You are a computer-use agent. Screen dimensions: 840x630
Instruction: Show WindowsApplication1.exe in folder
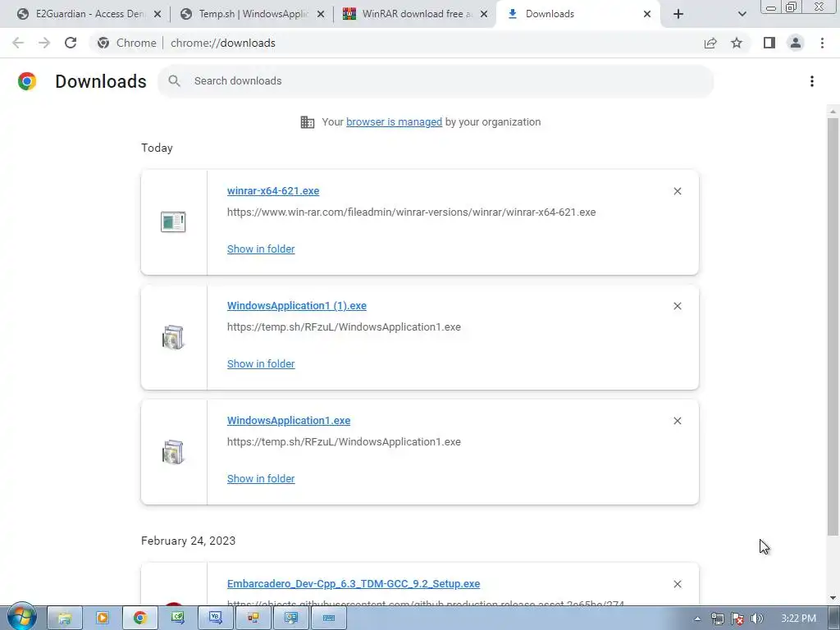pyautogui.click(x=261, y=479)
